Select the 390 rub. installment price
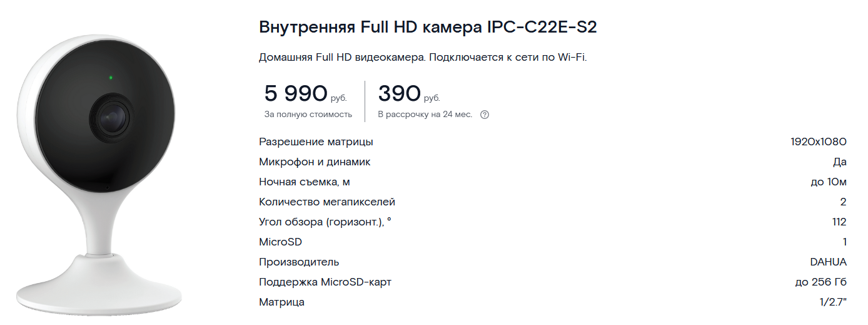The width and height of the screenshot is (868, 325). pyautogui.click(x=409, y=94)
